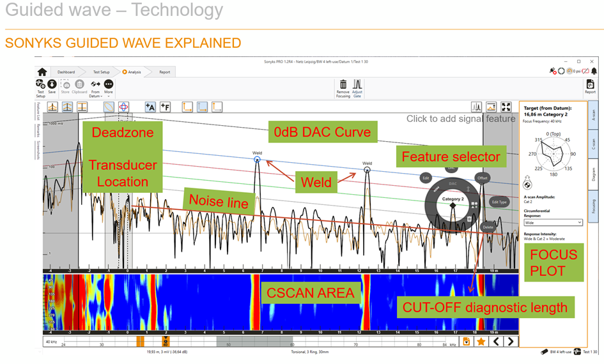Toggle the orange horizontal lines bar icon
Screen dimensions: 604x364
82,107
